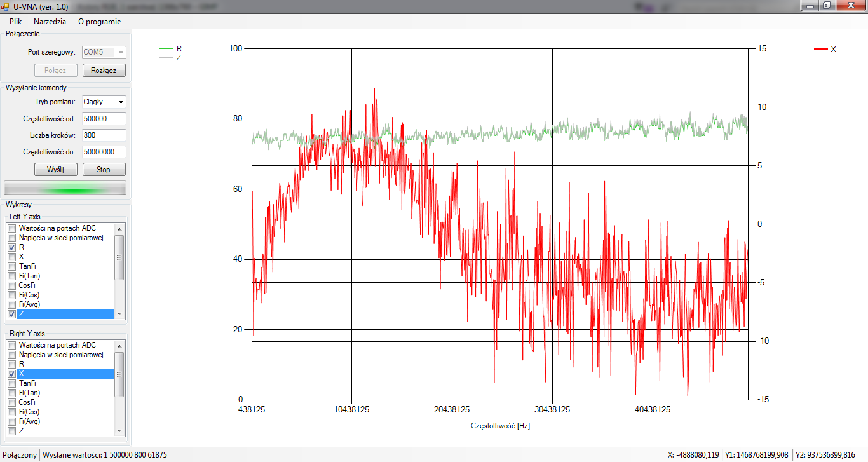The image size is (868, 462).
Task: Click the red X legend marker
Action: (x=820, y=49)
